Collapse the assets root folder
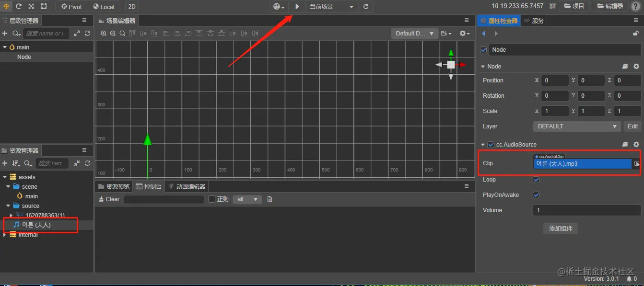Image resolution: width=644 pixels, height=286 pixels. point(5,177)
